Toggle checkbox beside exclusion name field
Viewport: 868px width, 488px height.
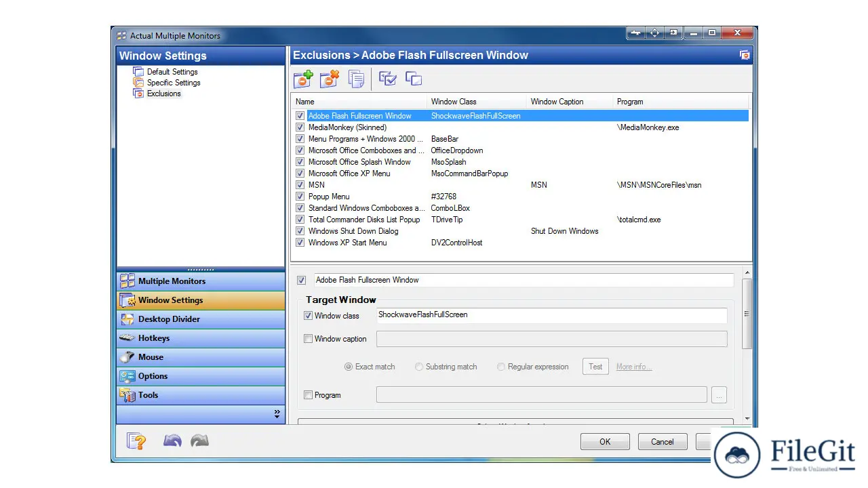[x=302, y=280]
